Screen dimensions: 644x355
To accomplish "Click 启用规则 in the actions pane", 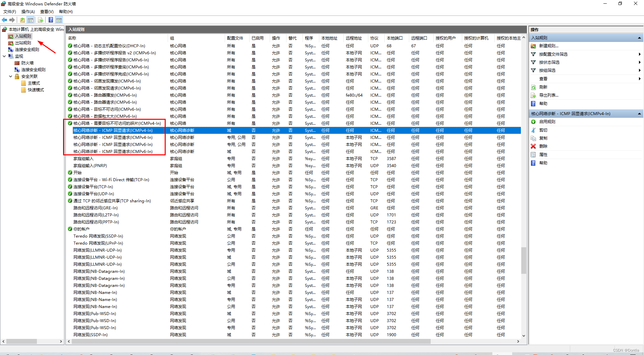I will tap(547, 122).
